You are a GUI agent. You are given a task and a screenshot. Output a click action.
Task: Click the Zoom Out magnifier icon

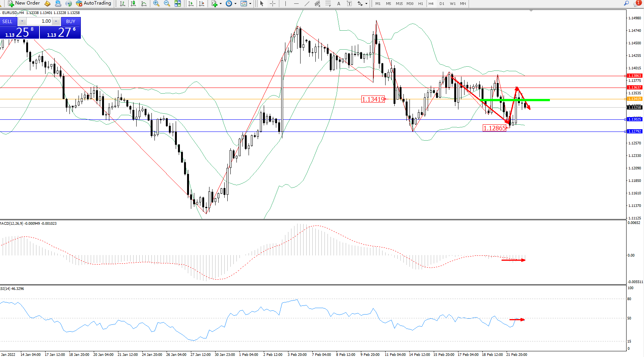(x=167, y=3)
